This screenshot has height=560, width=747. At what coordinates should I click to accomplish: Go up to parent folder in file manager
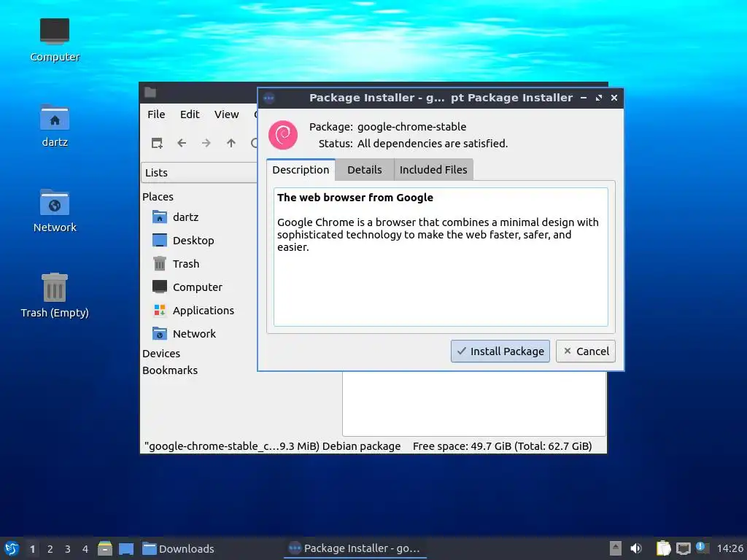(x=231, y=143)
